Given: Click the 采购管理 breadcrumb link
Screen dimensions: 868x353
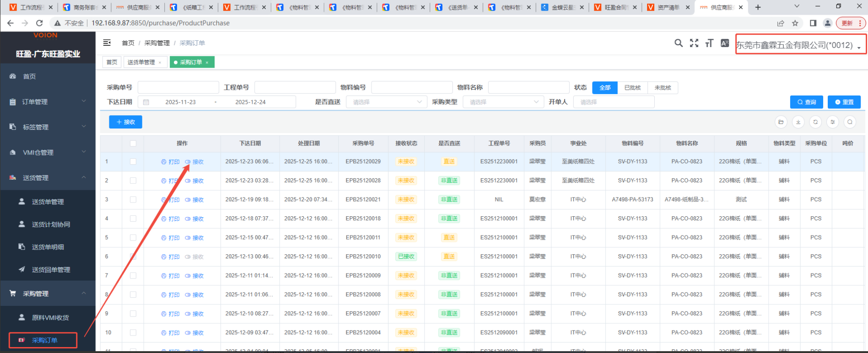Looking at the screenshot, I should (x=157, y=43).
